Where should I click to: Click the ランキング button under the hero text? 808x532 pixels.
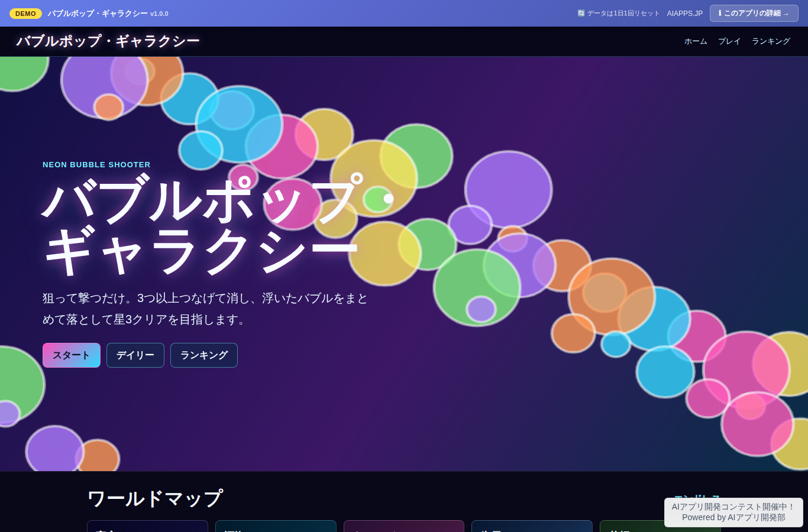[x=204, y=355]
